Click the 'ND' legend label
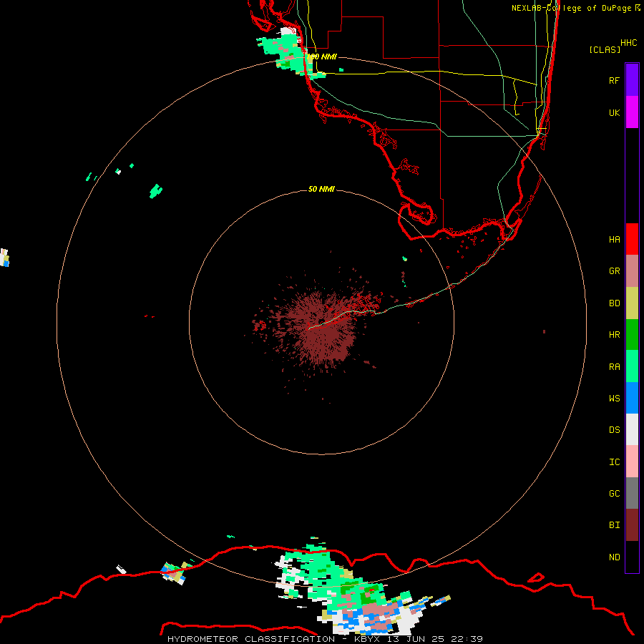 615,557
